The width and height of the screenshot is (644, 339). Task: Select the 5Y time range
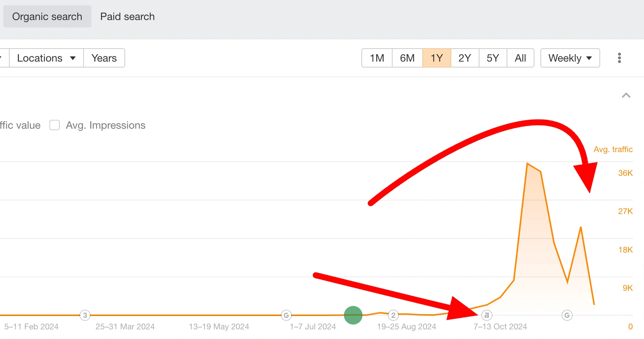point(493,58)
